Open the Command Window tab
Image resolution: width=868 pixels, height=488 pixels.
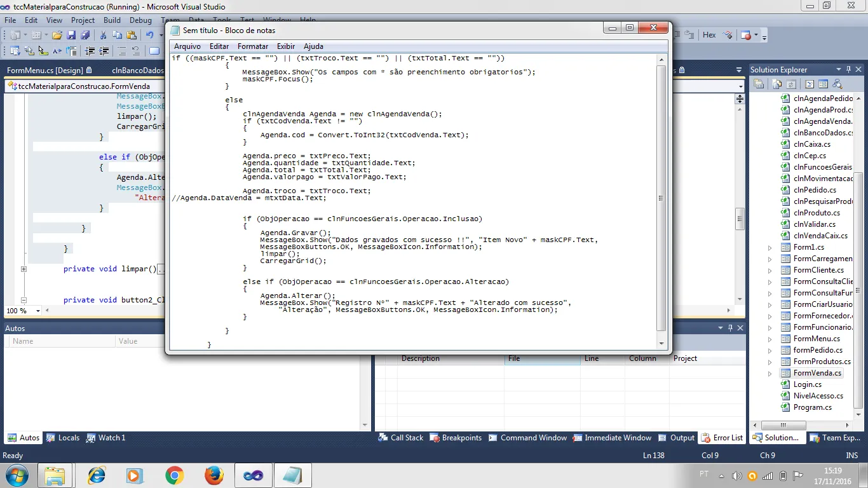pyautogui.click(x=527, y=438)
